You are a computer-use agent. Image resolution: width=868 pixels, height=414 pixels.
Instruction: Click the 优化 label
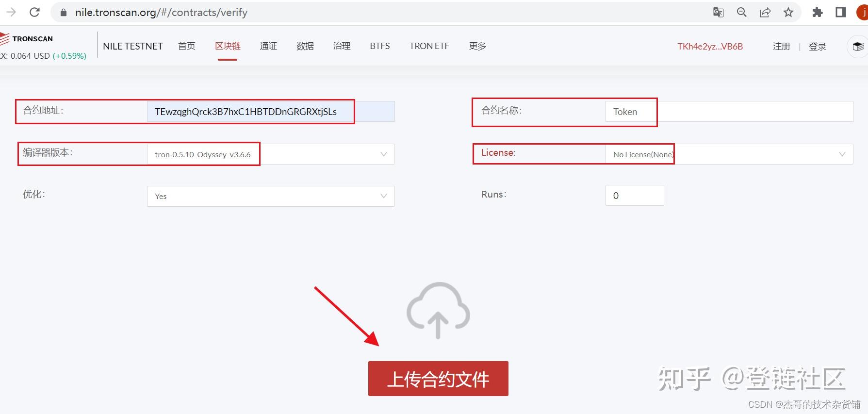click(34, 194)
